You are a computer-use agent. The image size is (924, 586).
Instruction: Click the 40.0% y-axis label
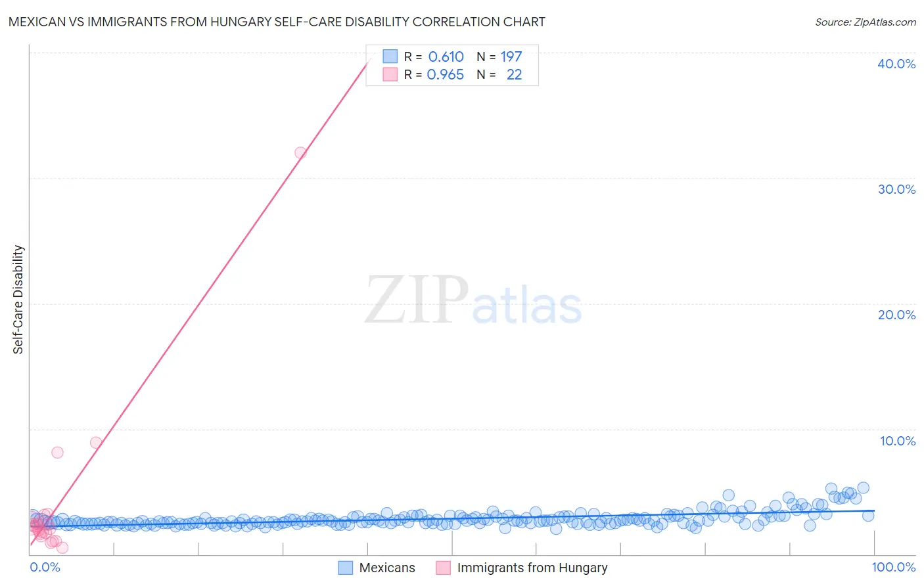[896, 64]
